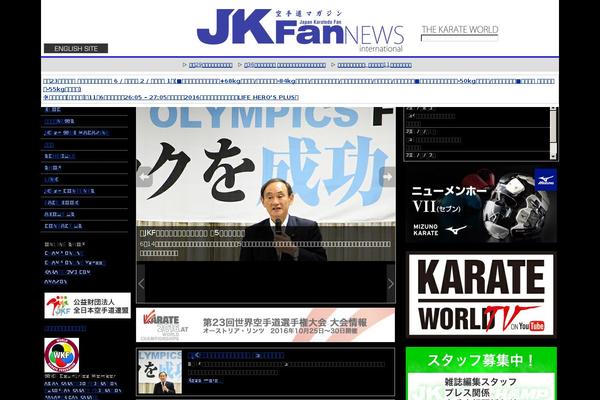
Task: Advance to the next slide with the right arrow
Action: coord(387,177)
